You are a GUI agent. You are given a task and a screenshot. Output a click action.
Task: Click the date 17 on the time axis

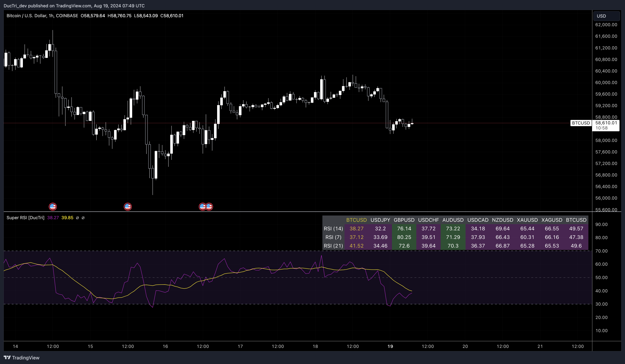coord(240,346)
